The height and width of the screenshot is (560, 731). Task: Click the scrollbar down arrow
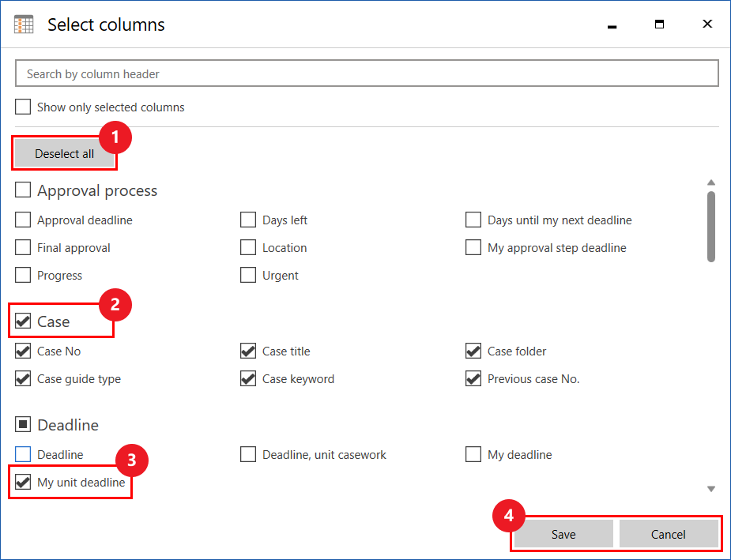pos(711,489)
